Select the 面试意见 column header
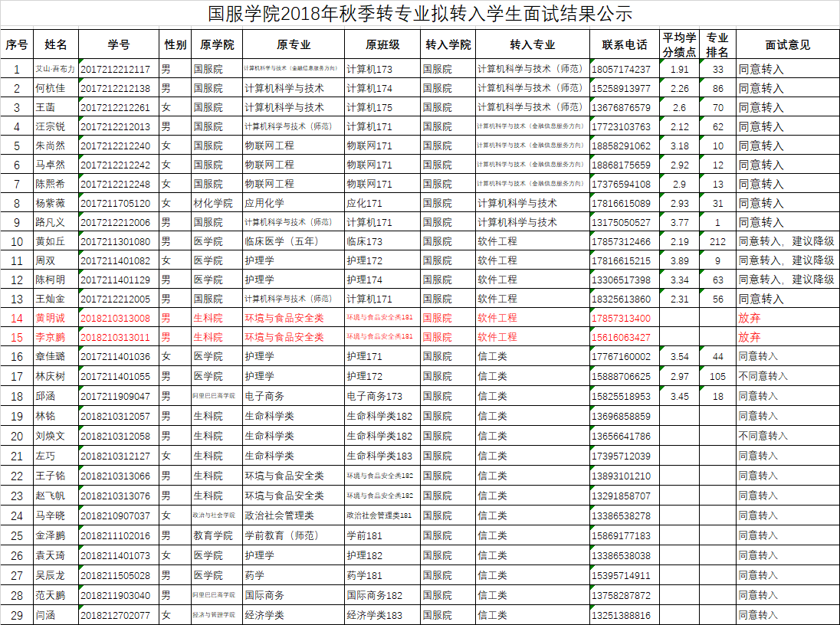Viewport: 840px width, 625px height. (787, 44)
